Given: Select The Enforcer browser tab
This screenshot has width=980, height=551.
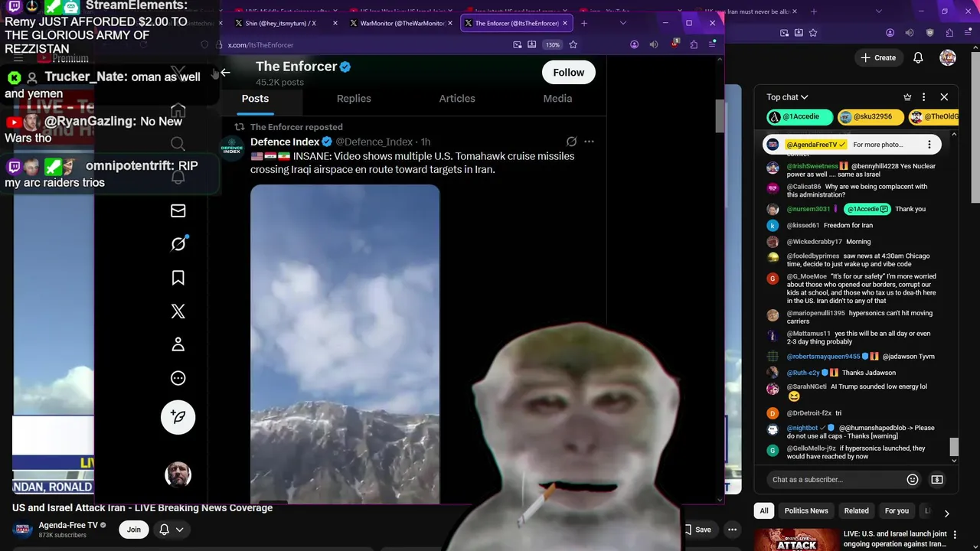Looking at the screenshot, I should click(517, 23).
